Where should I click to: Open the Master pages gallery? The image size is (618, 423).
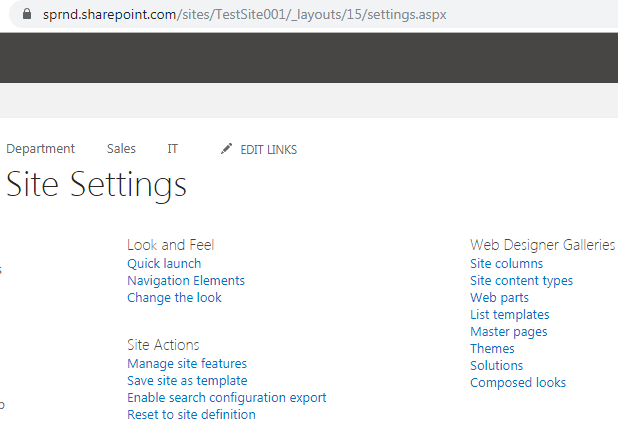[508, 332]
